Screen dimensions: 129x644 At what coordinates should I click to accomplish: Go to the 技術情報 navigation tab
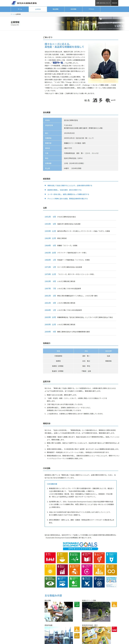tap(73, 9)
